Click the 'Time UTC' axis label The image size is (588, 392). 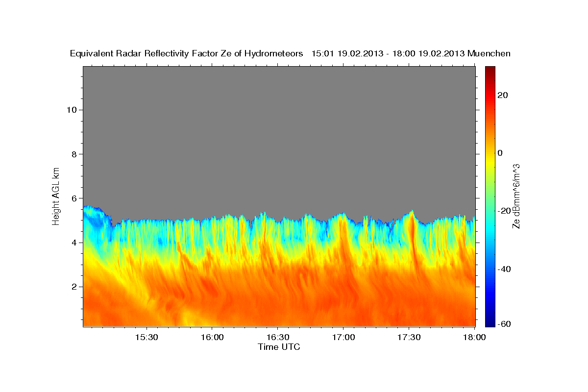(x=279, y=347)
